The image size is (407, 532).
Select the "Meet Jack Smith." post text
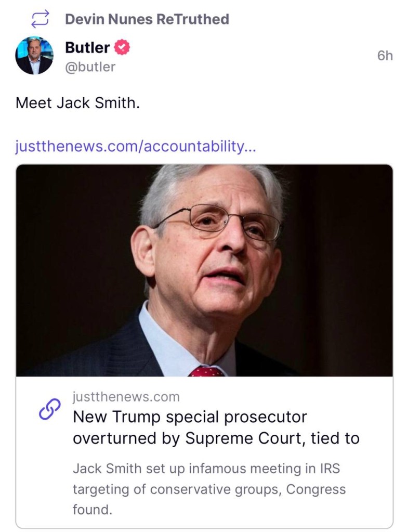[x=78, y=102]
